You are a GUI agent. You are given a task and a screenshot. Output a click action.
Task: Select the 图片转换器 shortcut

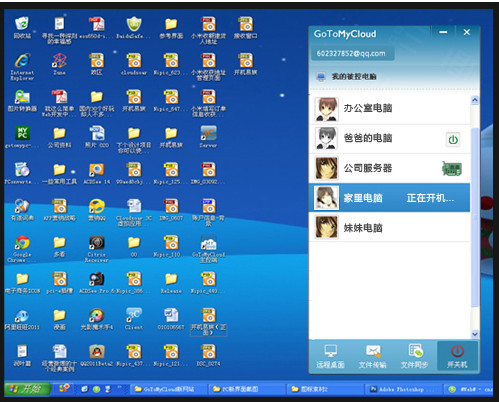tap(22, 101)
